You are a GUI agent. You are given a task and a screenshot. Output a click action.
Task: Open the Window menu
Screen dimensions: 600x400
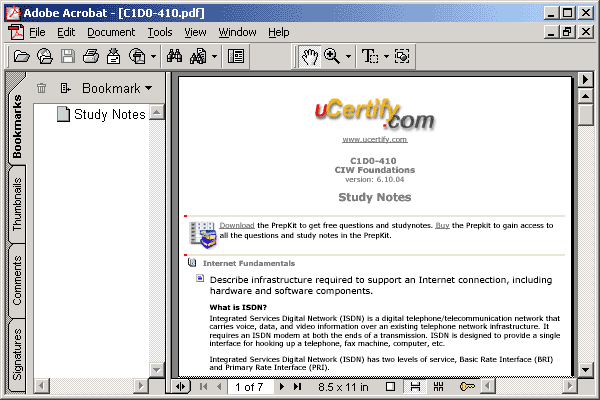tap(237, 33)
